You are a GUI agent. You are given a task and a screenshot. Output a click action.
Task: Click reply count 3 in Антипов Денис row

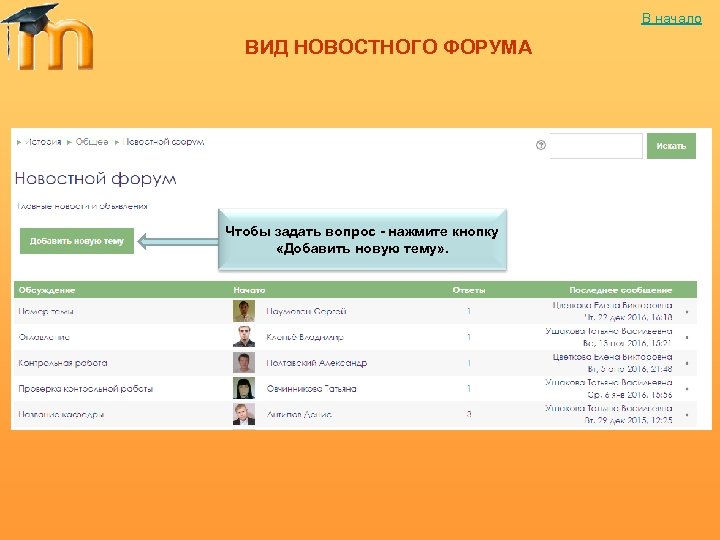click(x=469, y=414)
